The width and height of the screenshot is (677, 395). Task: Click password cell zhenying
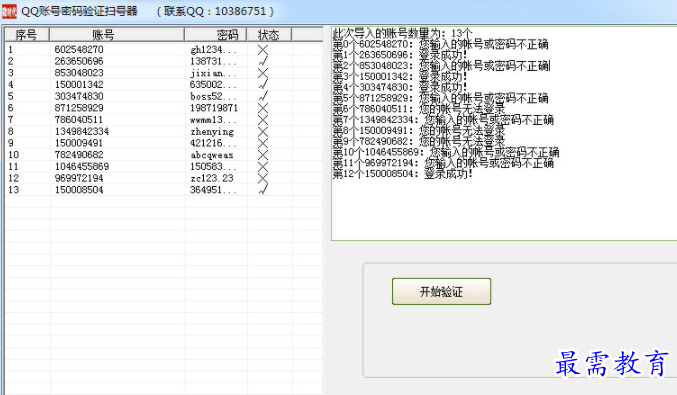click(212, 132)
